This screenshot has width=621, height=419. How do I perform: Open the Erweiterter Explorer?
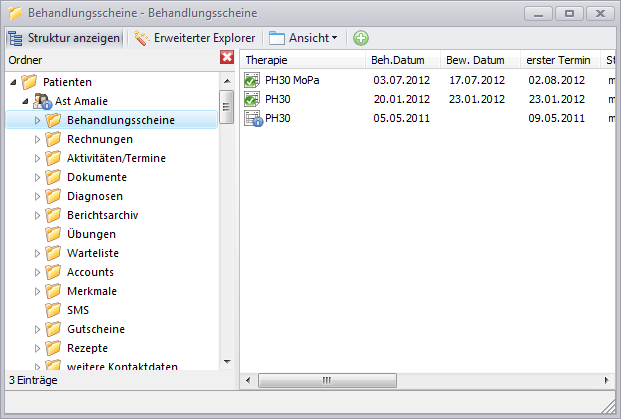[194, 38]
